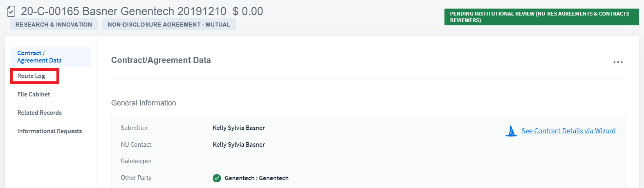Open the three-dot more options menu
Screen dimensions: 644x188
point(618,62)
